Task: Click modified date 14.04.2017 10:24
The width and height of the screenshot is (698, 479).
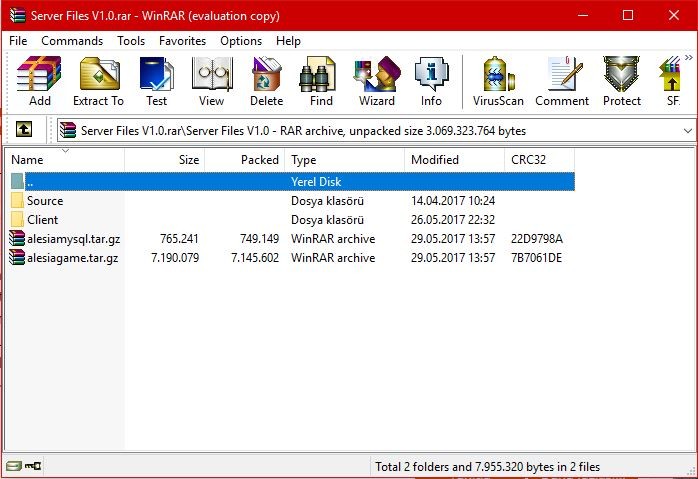Action: (453, 201)
